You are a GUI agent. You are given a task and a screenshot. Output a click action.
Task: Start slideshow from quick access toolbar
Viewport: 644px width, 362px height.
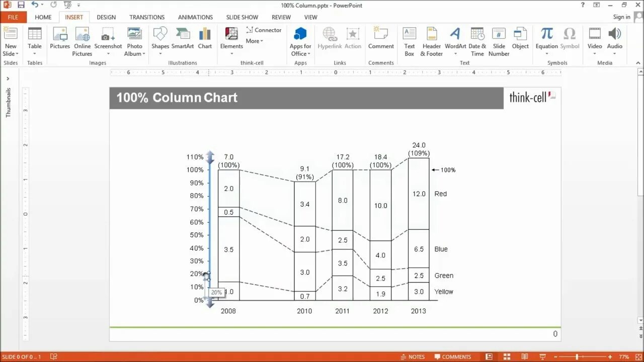click(66, 5)
